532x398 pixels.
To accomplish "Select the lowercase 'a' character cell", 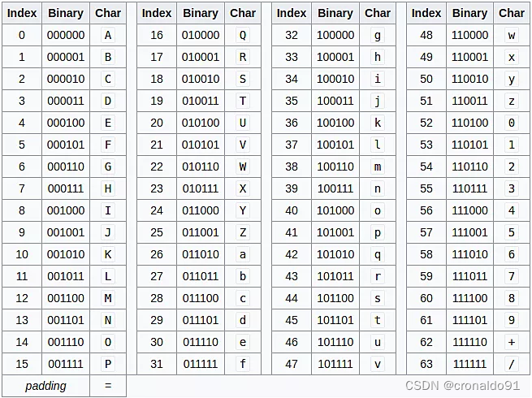I will tap(243, 254).
